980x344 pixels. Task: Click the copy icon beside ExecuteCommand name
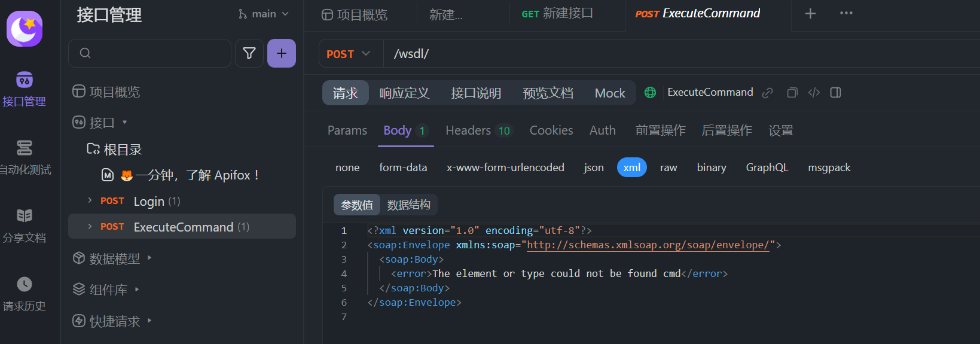pos(792,93)
